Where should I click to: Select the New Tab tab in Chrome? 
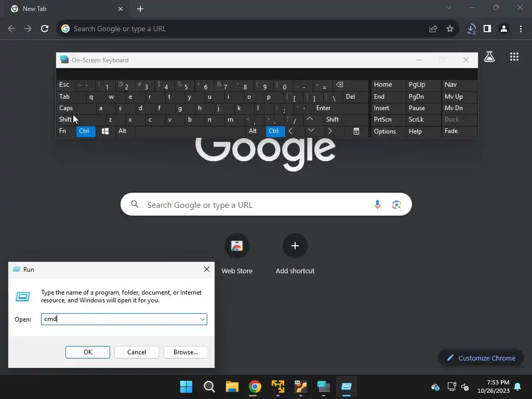(x=66, y=9)
